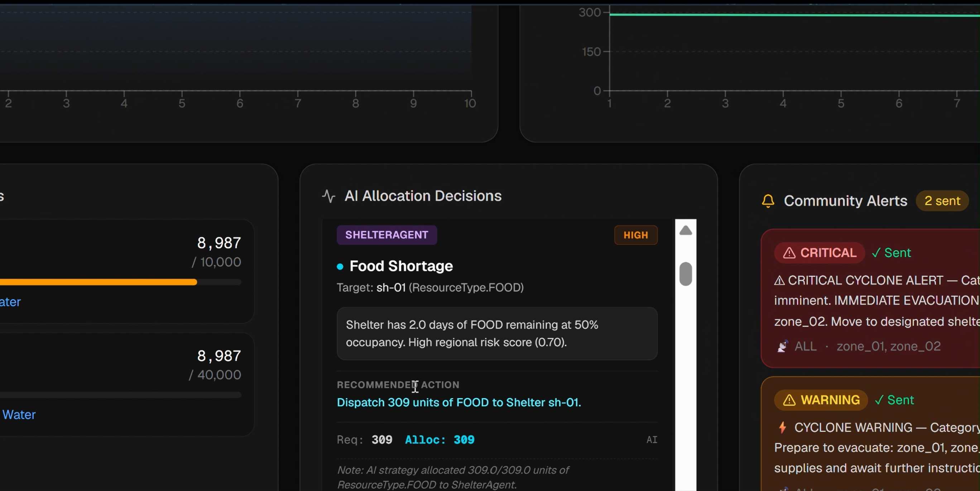
Task: Click the 8,987 value above / 40,000
Action: point(219,356)
